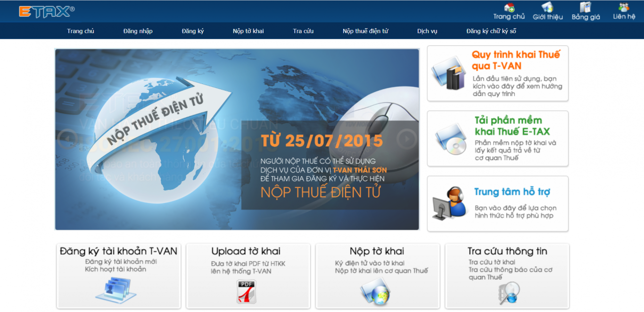The width and height of the screenshot is (644, 312).
Task: Click the T-VAN account registration icon
Action: click(x=116, y=290)
